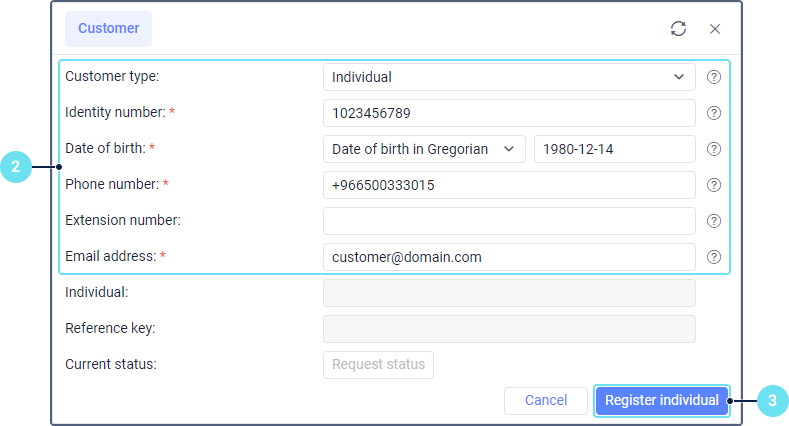Show help for Extension number field

(x=714, y=221)
